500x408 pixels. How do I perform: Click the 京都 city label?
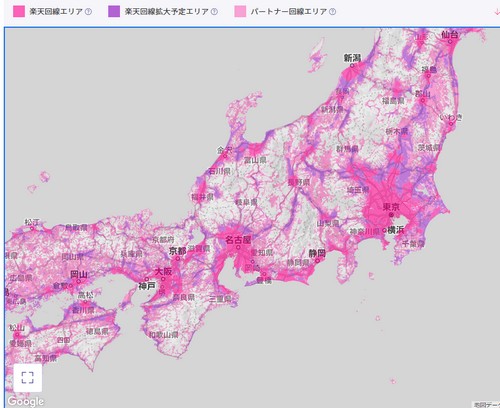[177, 251]
